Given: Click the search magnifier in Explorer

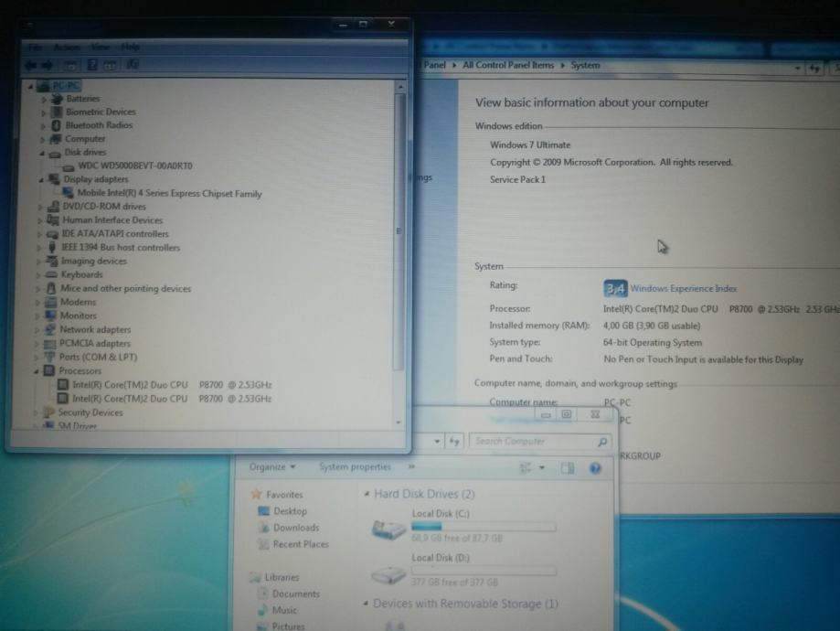Looking at the screenshot, I should (602, 442).
